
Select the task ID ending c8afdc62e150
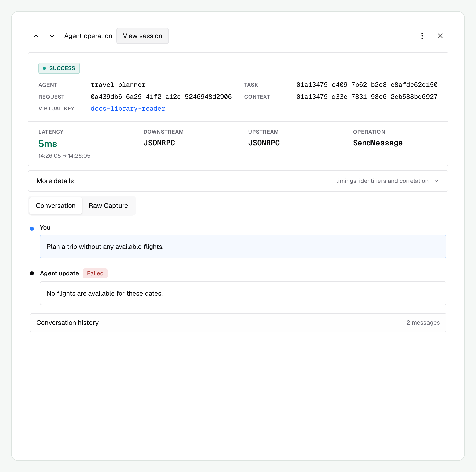[367, 85]
